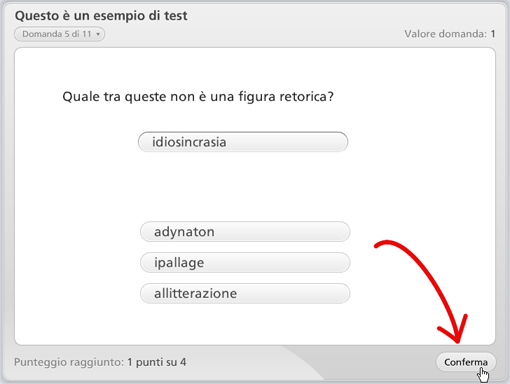Click the question text about figura retorica
510x384 pixels.
[x=198, y=97]
